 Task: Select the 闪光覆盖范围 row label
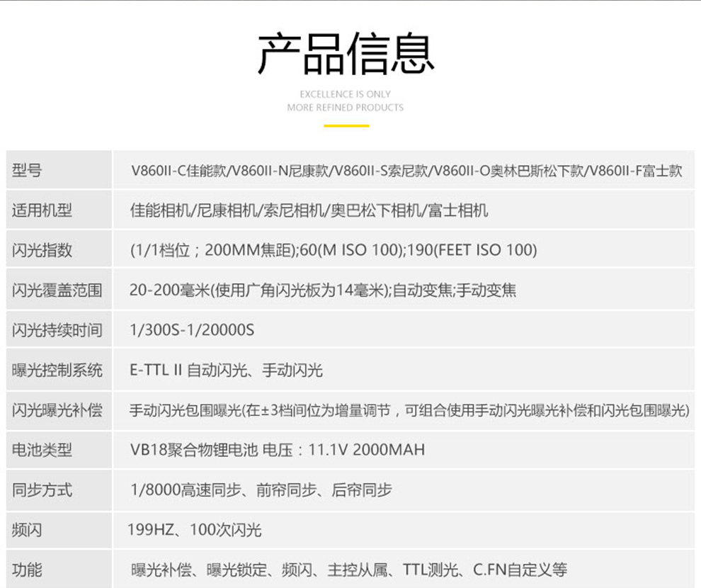pyautogui.click(x=57, y=290)
